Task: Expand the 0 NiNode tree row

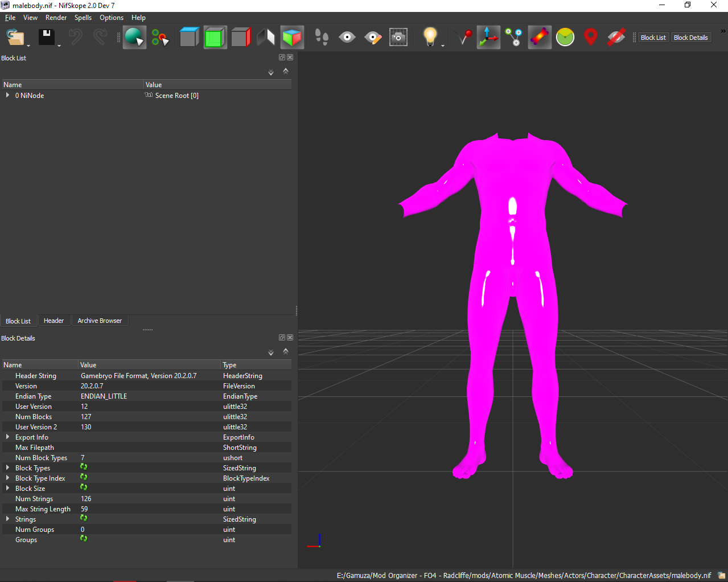Action: (7, 95)
